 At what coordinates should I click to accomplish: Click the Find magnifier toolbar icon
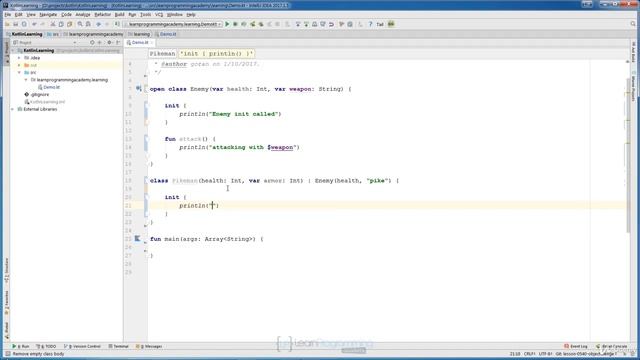pos(80,24)
